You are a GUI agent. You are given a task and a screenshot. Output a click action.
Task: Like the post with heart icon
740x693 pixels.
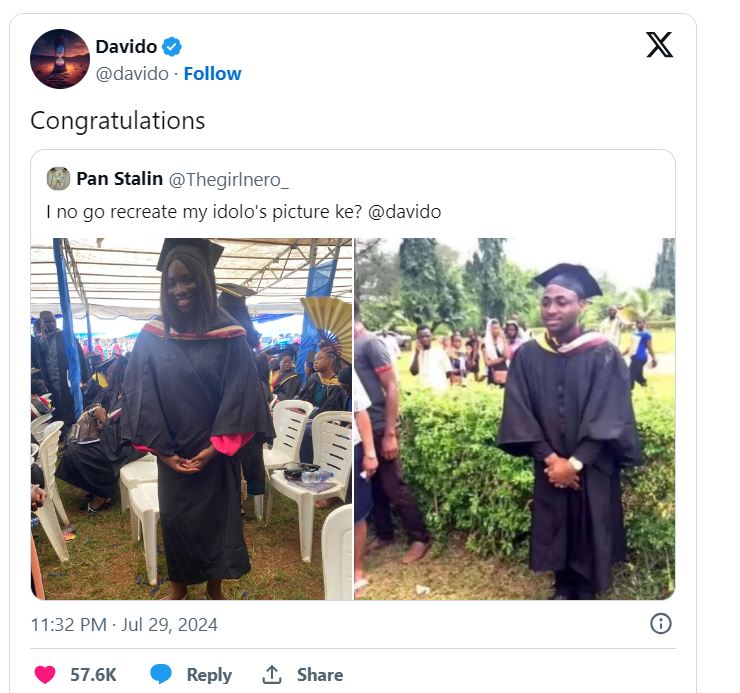45,675
